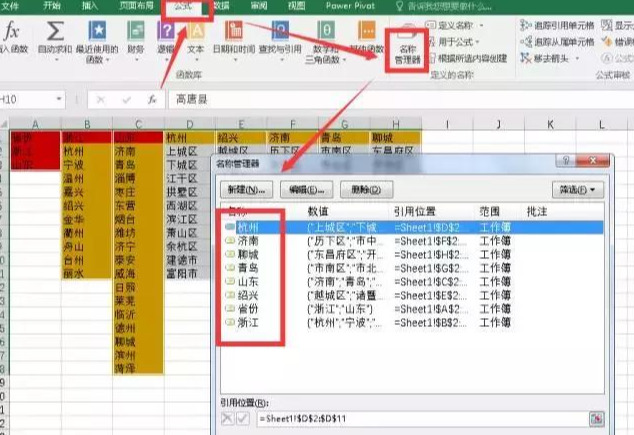Select the 杭州 name row

pos(412,227)
